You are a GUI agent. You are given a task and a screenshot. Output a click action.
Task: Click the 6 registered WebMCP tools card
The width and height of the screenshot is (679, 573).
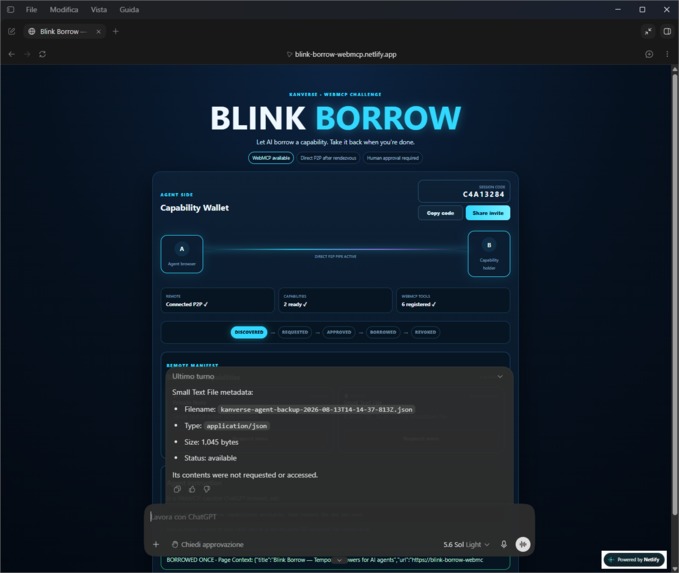click(453, 300)
